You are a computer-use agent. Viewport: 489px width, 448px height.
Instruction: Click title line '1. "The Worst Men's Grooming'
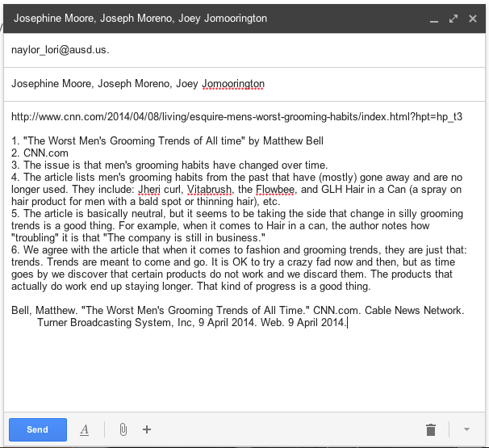tap(167, 140)
